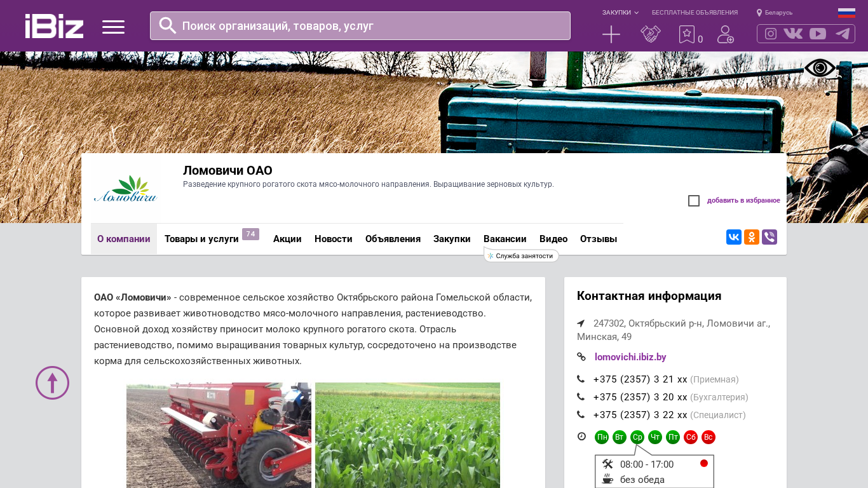Click the working hours clock icon
868x488 pixels.
click(x=581, y=437)
